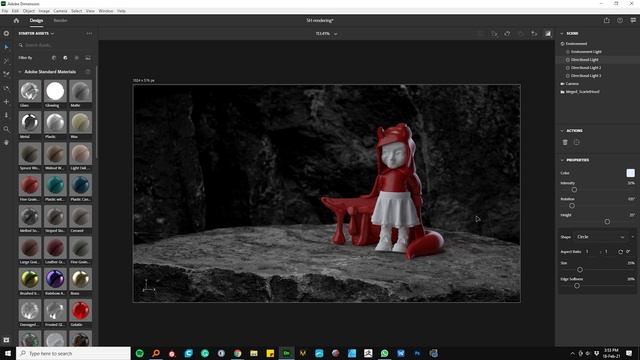Click the Intensity slider handle
Image resolution: width=640 pixels, height=360 pixels.
(x=574, y=190)
